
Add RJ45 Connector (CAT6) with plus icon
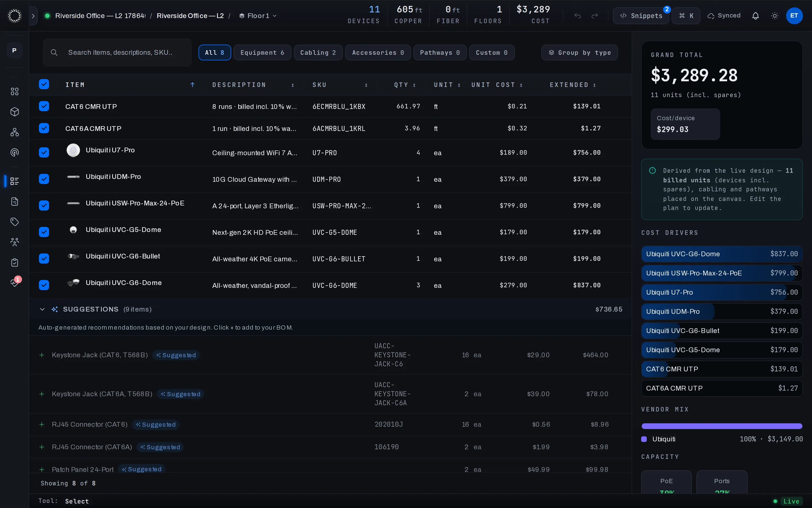click(x=42, y=425)
